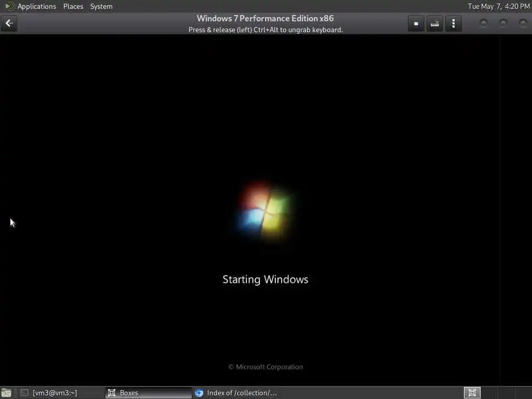Screen dimensions: 532x399
Task: Click the clock showing Tue May 7
Action: pos(498,6)
